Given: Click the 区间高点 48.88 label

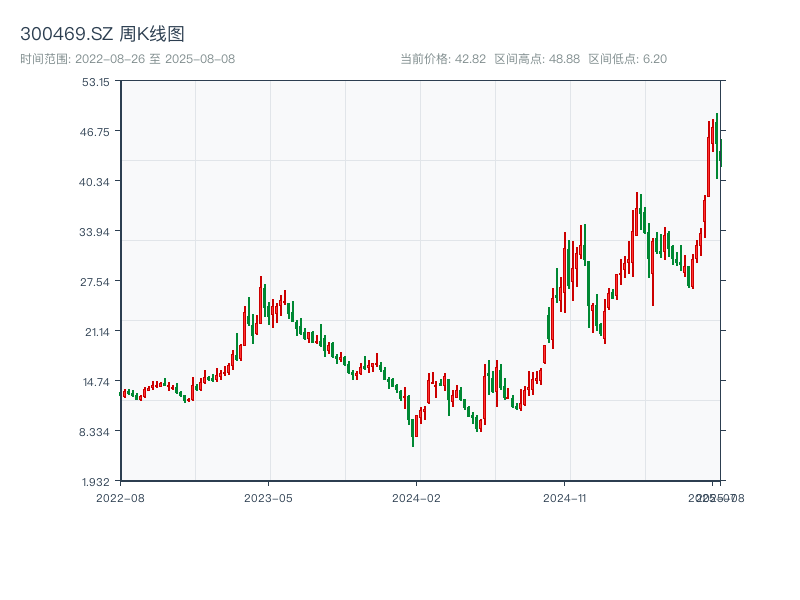Looking at the screenshot, I should click(537, 59).
